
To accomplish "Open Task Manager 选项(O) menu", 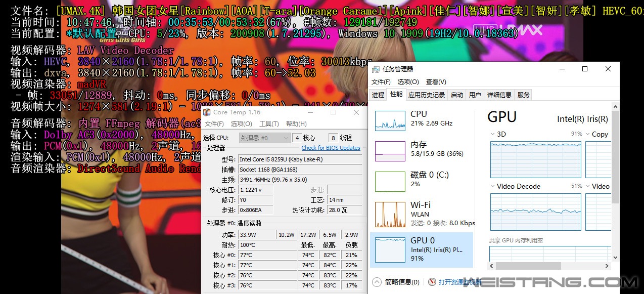I will (x=408, y=81).
